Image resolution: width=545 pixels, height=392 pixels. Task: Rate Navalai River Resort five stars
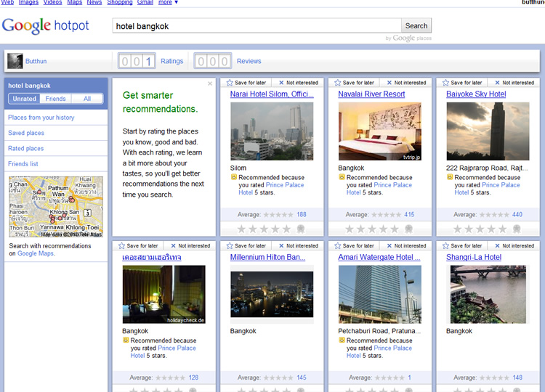click(395, 229)
